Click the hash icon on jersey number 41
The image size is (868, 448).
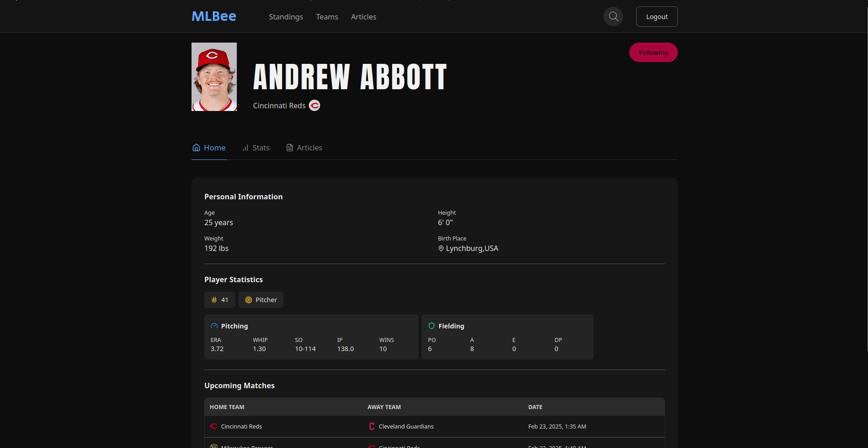pyautogui.click(x=214, y=300)
